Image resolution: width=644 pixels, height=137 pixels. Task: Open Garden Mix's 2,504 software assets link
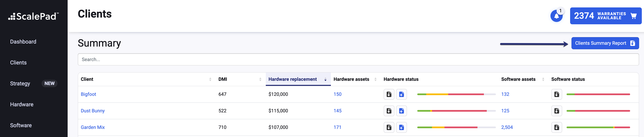507,127
